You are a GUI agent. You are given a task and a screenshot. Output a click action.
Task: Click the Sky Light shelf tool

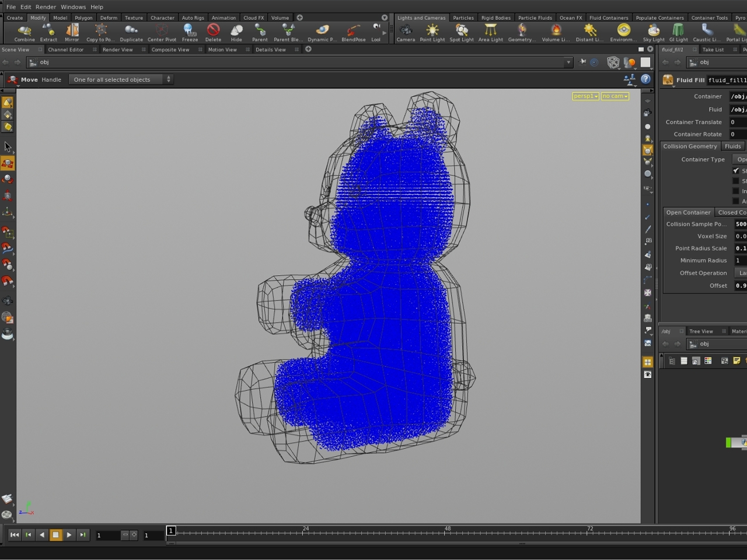654,33
